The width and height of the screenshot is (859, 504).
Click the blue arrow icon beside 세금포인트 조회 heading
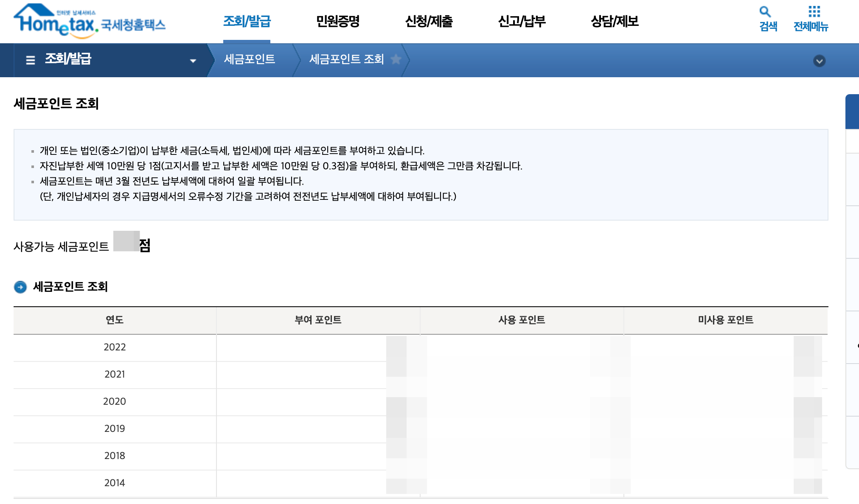(x=20, y=287)
